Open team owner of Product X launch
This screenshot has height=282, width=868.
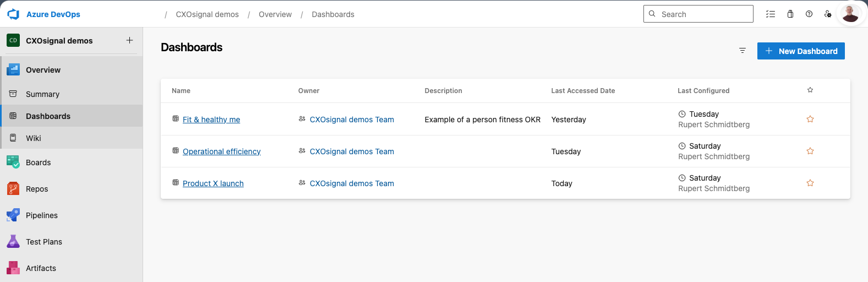[x=352, y=183]
